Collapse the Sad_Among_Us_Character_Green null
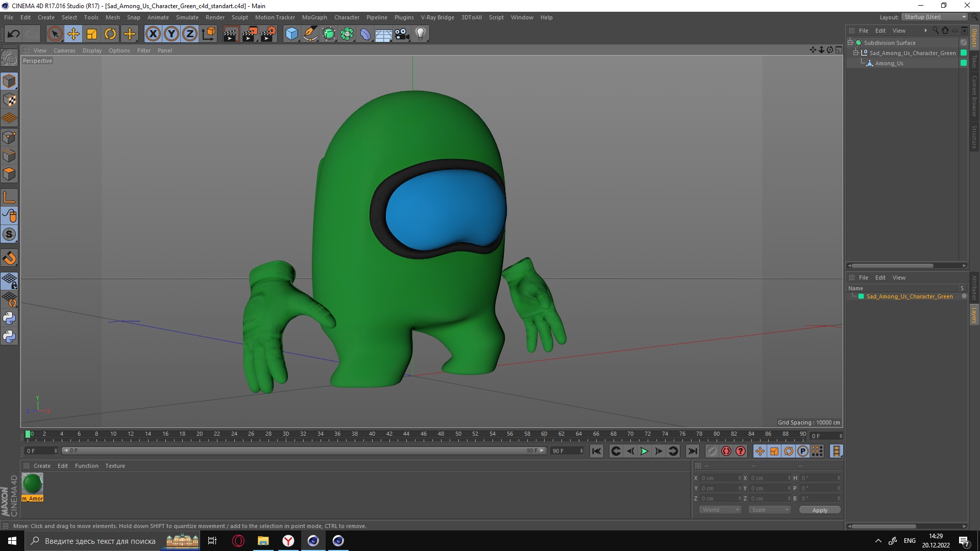This screenshot has height=551, width=980. click(856, 53)
